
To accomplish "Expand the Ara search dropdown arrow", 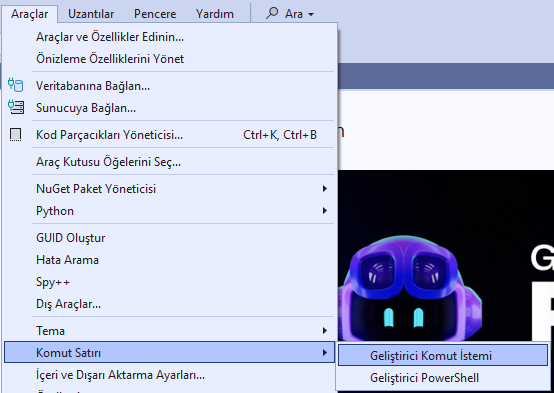I will pos(311,14).
